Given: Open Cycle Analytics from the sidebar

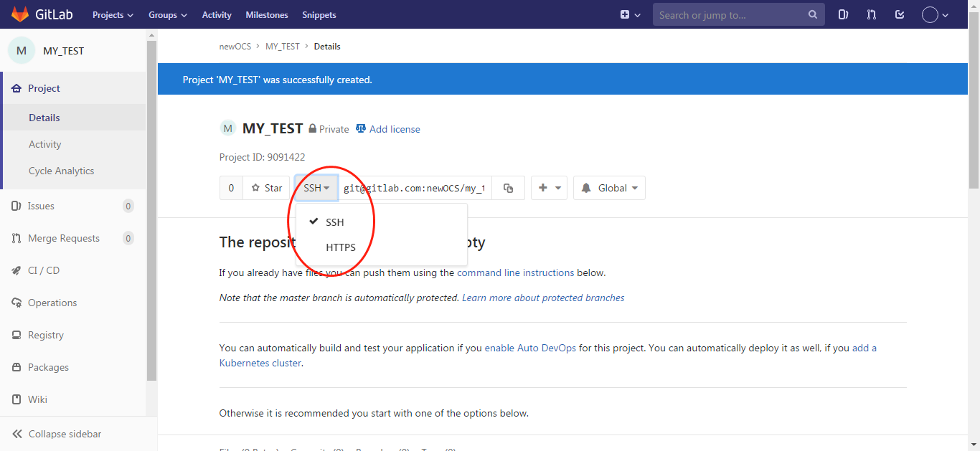Looking at the screenshot, I should (x=61, y=171).
